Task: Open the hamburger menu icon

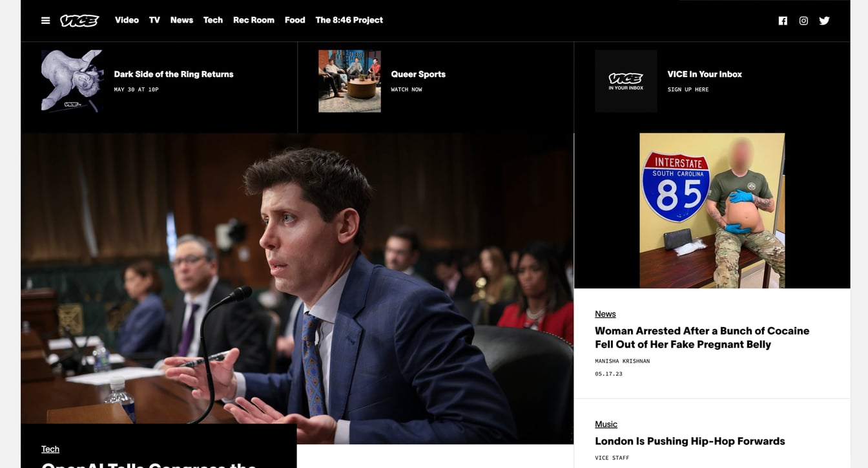Action: click(45, 21)
